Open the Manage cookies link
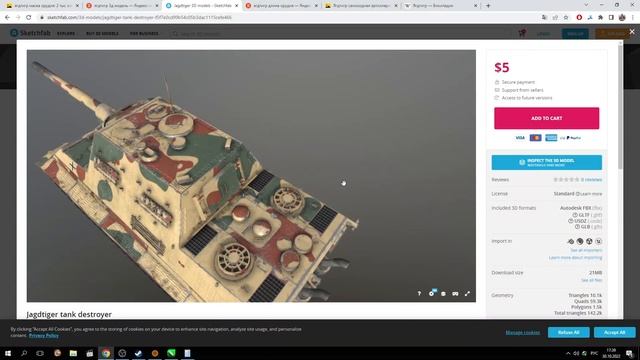The height and width of the screenshot is (360, 640). 522,333
